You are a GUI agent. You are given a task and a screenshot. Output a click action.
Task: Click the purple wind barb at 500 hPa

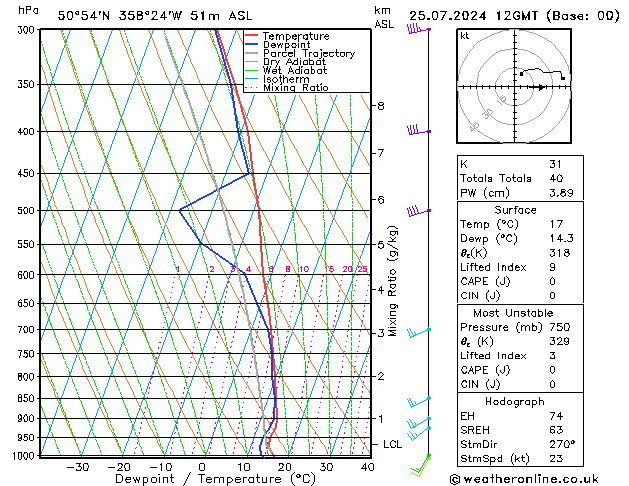point(418,211)
